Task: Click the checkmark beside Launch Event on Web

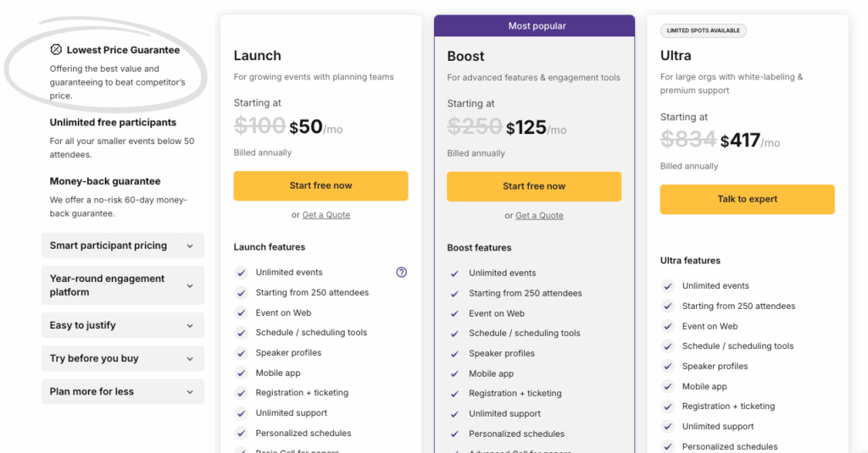Action: point(241,312)
